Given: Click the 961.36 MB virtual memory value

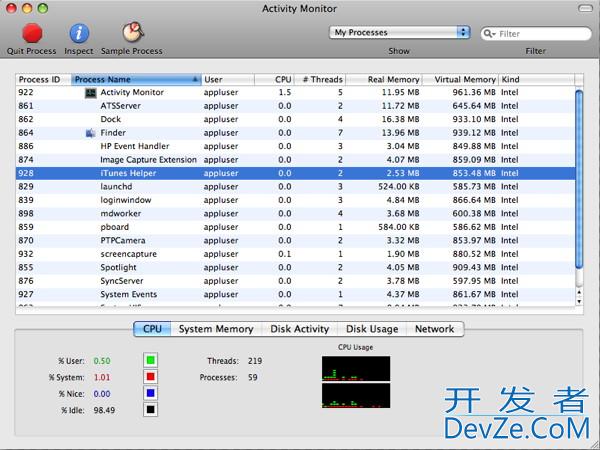Looking at the screenshot, I should [x=474, y=93].
